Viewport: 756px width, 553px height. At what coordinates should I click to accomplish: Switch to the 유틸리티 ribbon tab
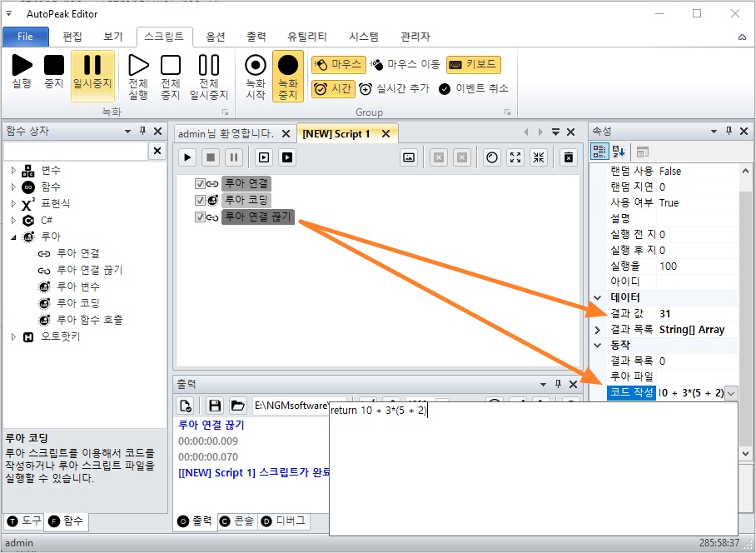(x=306, y=37)
